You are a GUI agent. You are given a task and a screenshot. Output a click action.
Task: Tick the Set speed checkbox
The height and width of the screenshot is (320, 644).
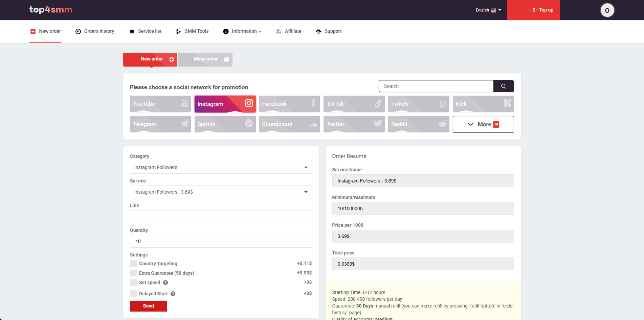click(133, 282)
